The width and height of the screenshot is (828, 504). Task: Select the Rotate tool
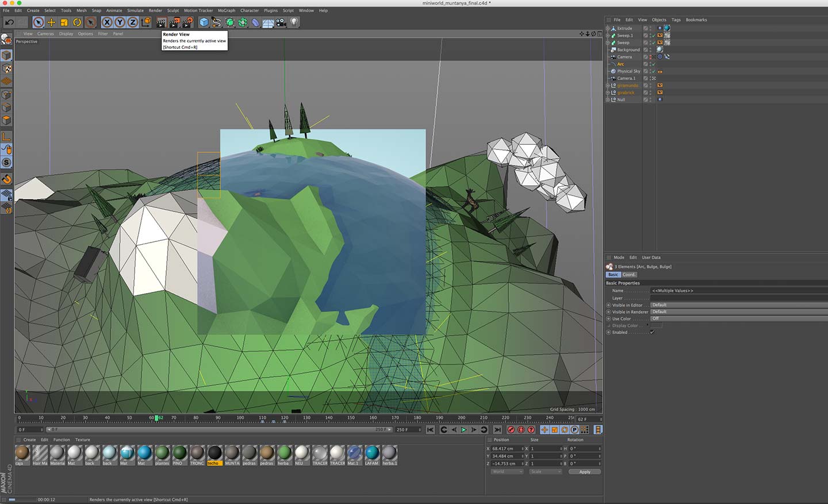(77, 22)
